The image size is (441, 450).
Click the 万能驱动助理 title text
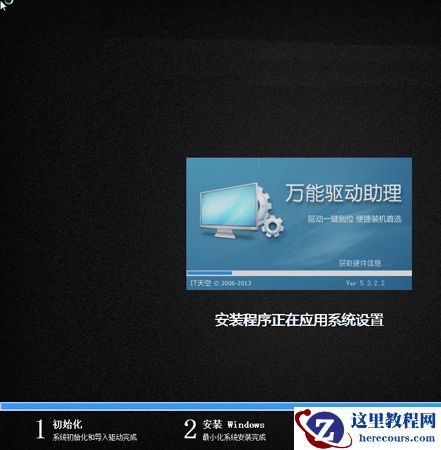(x=343, y=193)
